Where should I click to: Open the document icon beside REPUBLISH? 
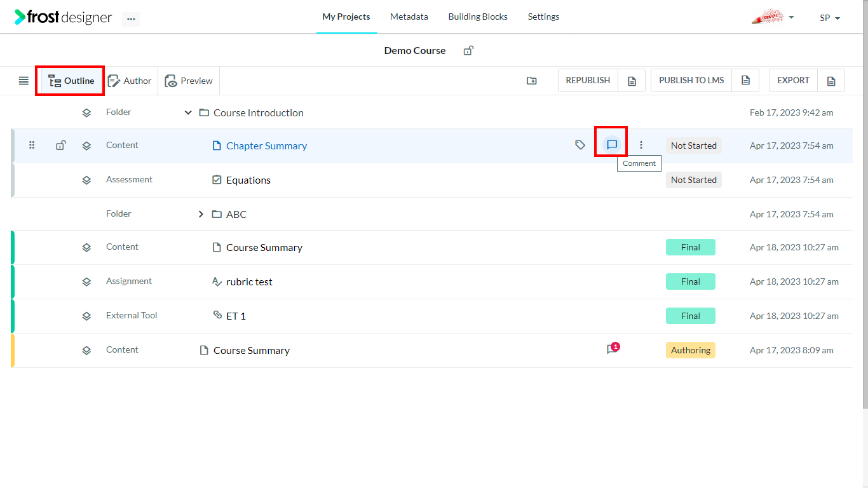pos(632,81)
